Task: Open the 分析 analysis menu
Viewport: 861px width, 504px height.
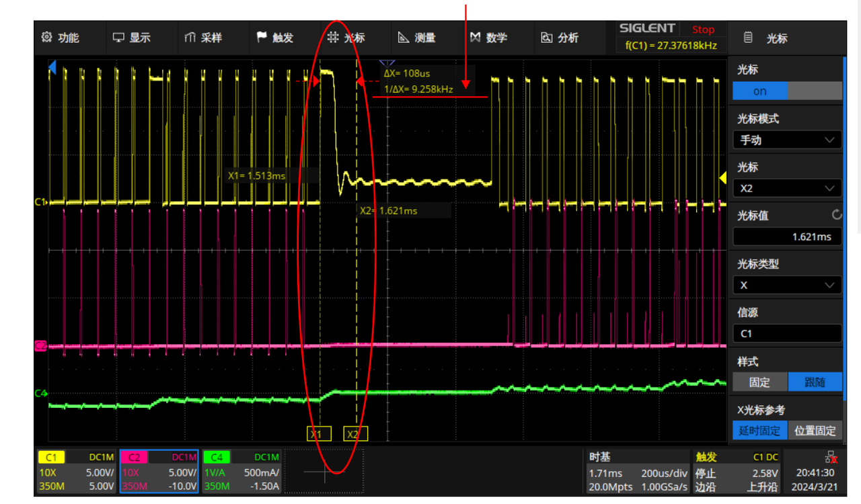Action: point(560,38)
